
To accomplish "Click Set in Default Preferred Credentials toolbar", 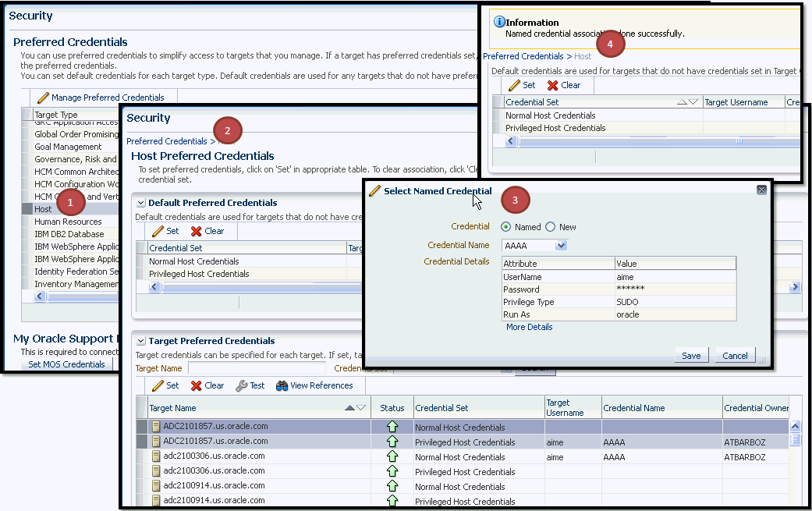I will tap(165, 231).
